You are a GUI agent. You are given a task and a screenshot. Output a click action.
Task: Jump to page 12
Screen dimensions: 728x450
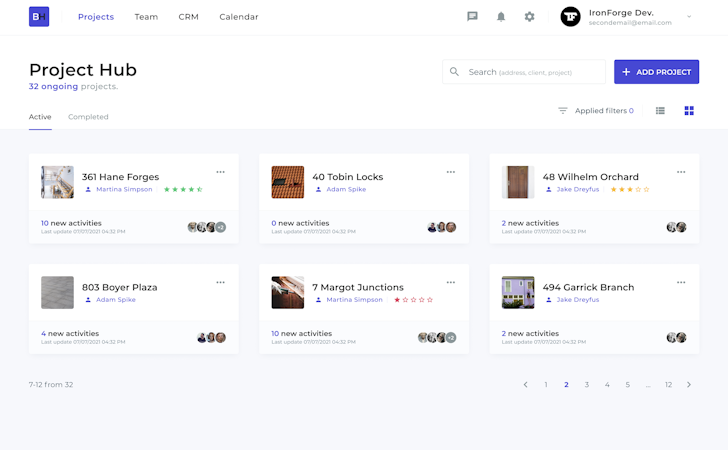pyautogui.click(x=669, y=385)
